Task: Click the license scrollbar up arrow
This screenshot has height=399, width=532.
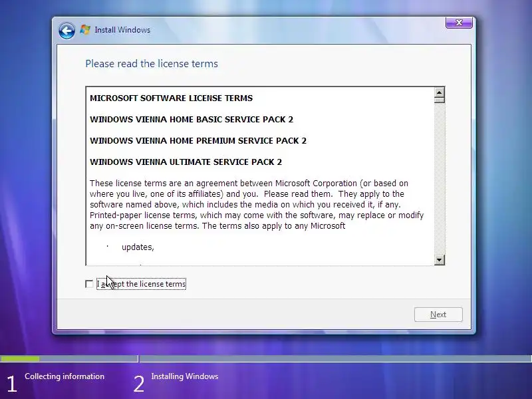Action: pyautogui.click(x=439, y=92)
